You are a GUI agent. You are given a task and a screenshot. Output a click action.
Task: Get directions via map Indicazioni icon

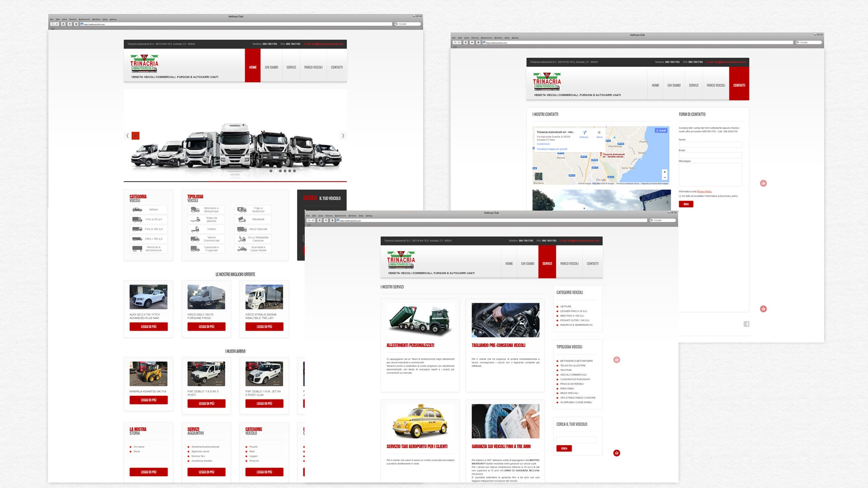(585, 133)
